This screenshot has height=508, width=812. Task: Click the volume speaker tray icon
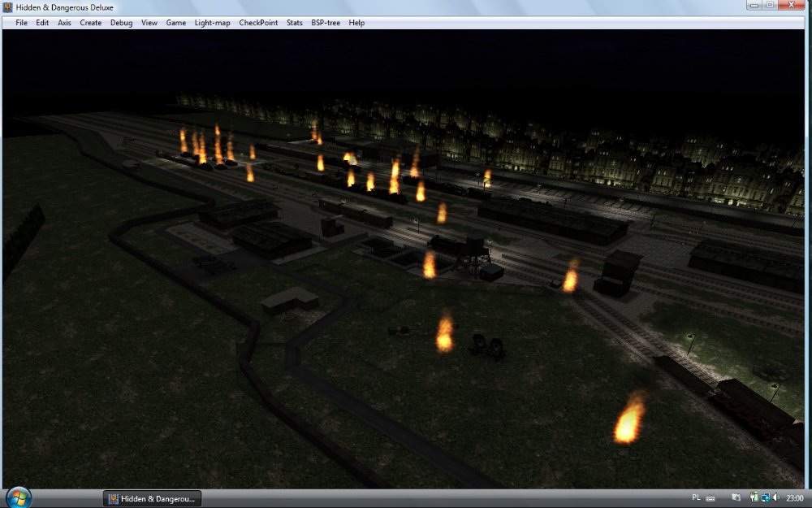[776, 497]
